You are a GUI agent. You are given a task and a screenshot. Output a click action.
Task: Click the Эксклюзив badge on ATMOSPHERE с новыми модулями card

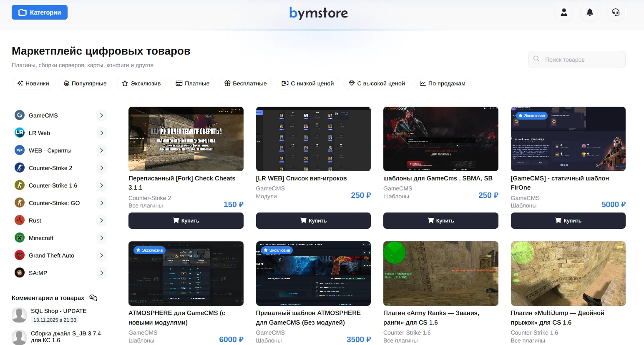149,250
